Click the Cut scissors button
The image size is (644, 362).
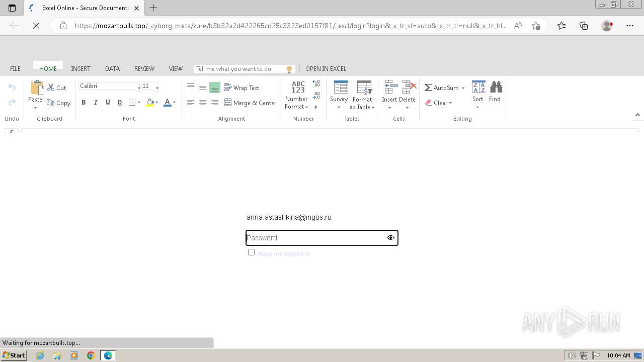pyautogui.click(x=57, y=87)
